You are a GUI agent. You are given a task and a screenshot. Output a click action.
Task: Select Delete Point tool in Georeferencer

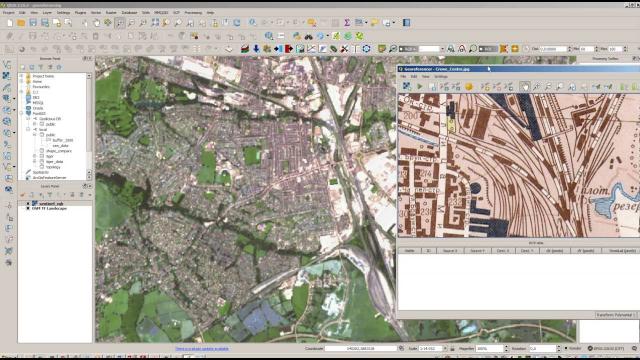point(497,86)
